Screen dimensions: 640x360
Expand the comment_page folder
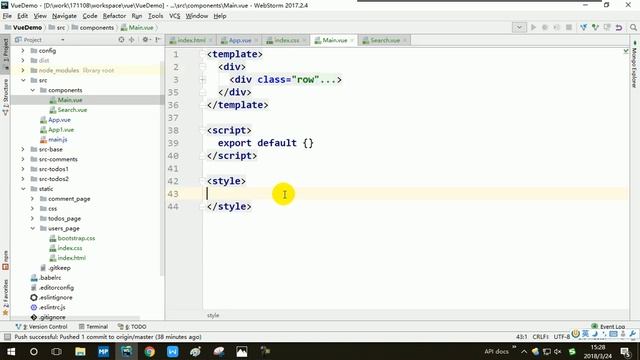pos(32,199)
